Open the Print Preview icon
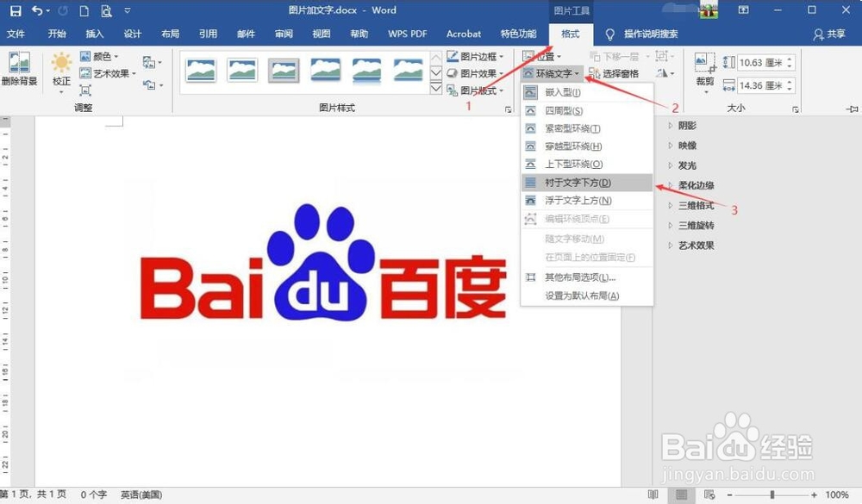This screenshot has height=504, width=862. coord(105,10)
